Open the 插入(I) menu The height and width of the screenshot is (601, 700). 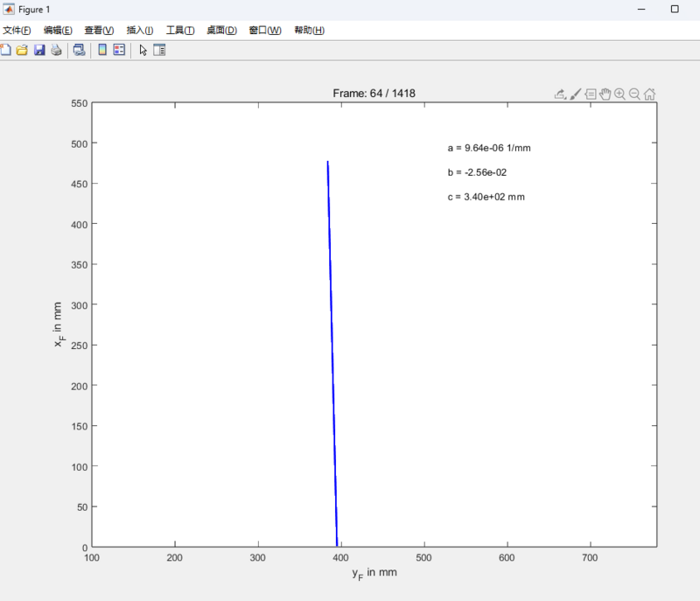coord(140,30)
